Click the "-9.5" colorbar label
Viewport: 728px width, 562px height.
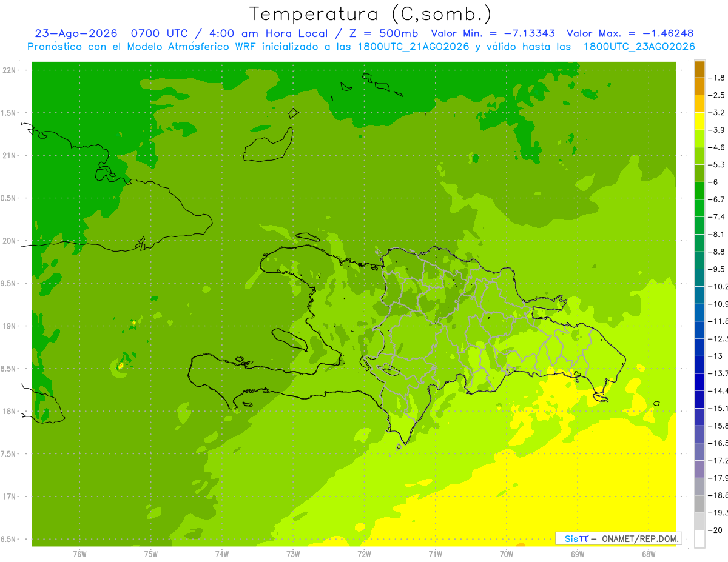click(x=718, y=269)
